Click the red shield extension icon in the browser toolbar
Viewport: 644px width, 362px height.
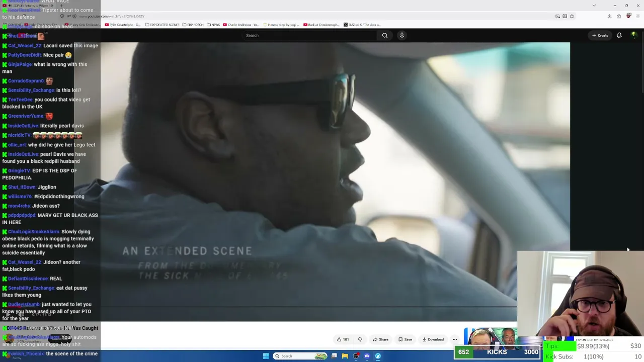(628, 16)
